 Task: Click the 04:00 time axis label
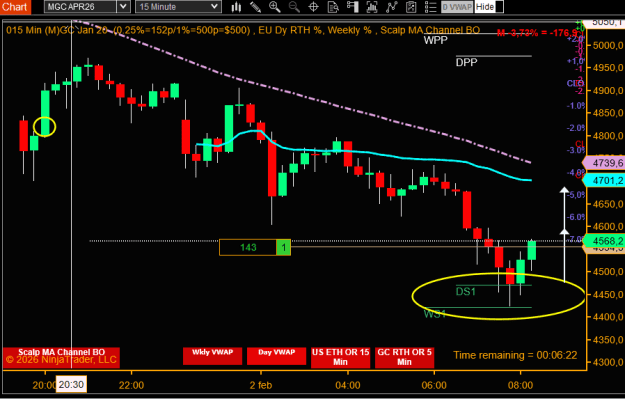point(348,385)
